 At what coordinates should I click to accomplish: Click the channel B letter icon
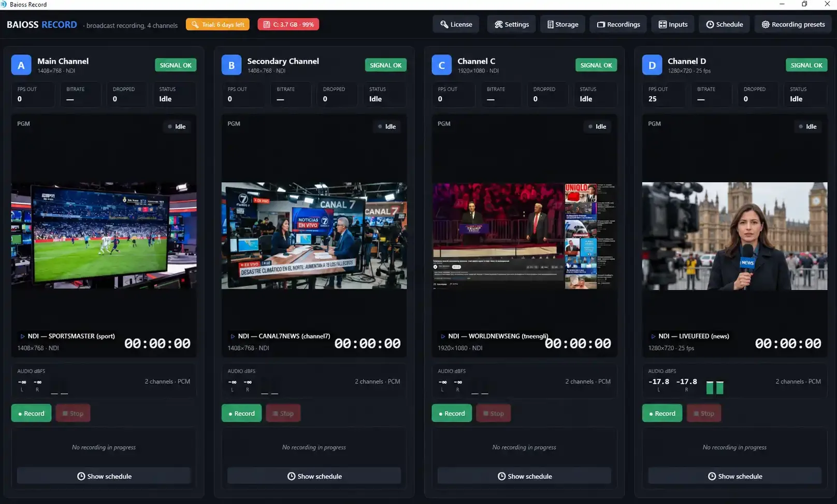[x=232, y=65]
